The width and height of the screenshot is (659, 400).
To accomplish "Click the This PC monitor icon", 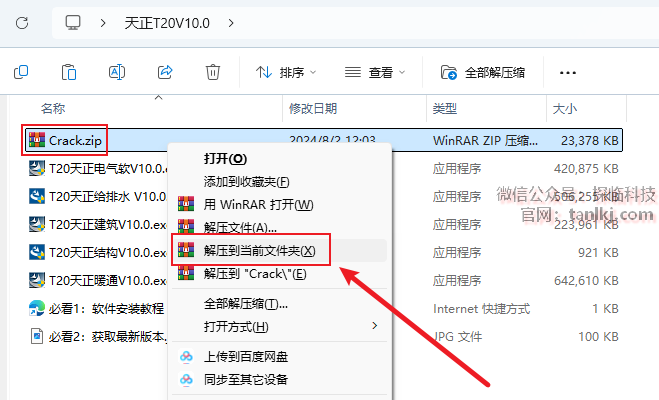I will [x=73, y=23].
